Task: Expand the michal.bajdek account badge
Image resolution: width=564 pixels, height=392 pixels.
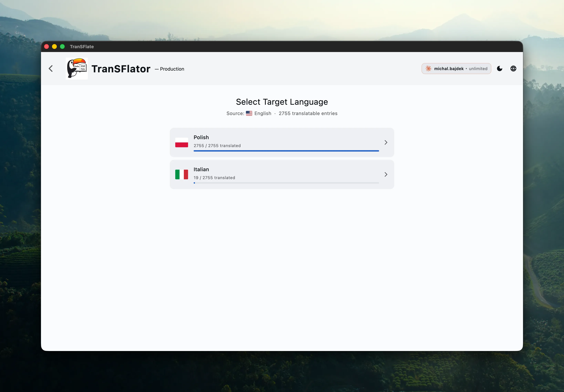Action: pos(456,69)
